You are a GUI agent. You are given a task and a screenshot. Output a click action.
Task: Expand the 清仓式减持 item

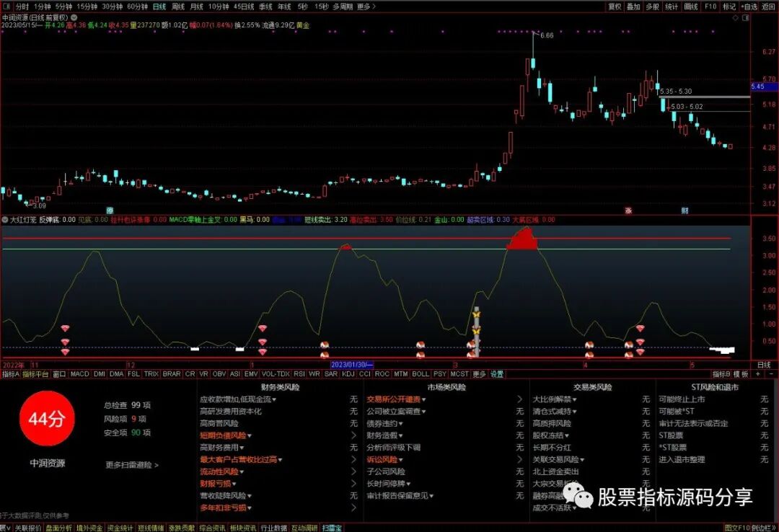[574, 412]
